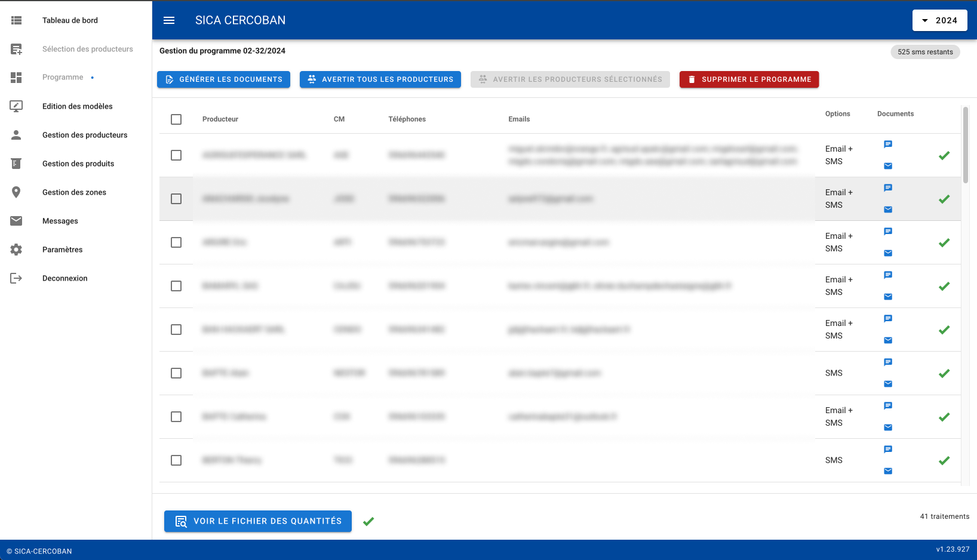Viewport: 977px width, 560px height.
Task: Open SMS document icon in first row
Action: pos(888,144)
